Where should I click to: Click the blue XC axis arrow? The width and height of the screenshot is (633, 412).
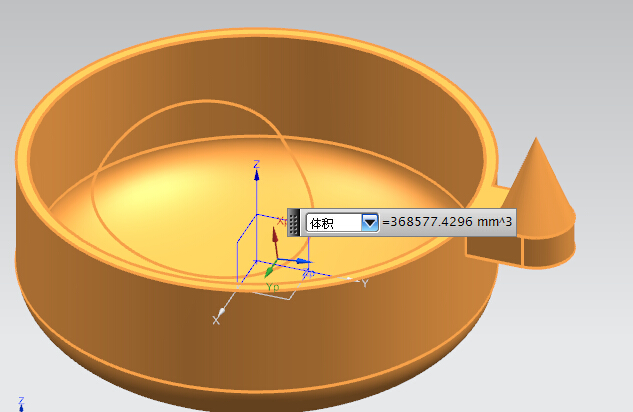coord(304,262)
